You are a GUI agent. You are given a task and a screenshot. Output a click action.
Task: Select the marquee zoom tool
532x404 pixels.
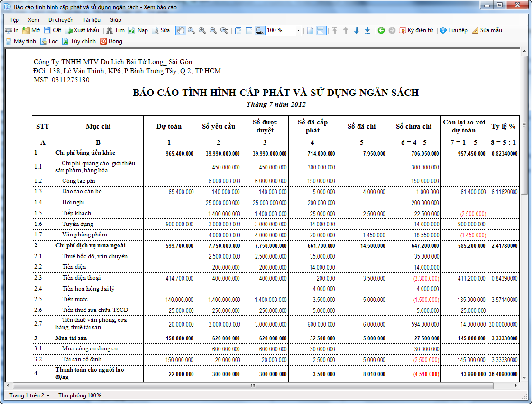point(224,30)
